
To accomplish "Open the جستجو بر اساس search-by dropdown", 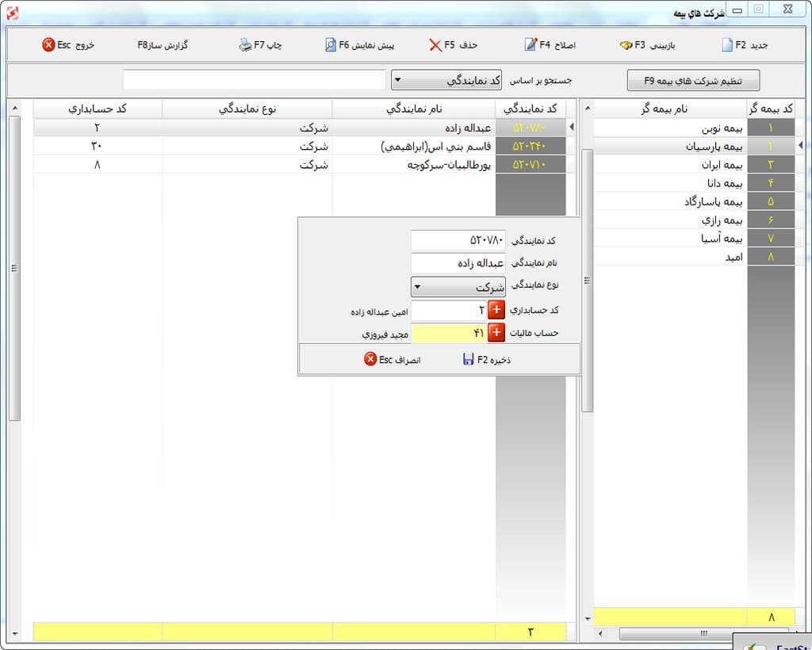I will 448,81.
